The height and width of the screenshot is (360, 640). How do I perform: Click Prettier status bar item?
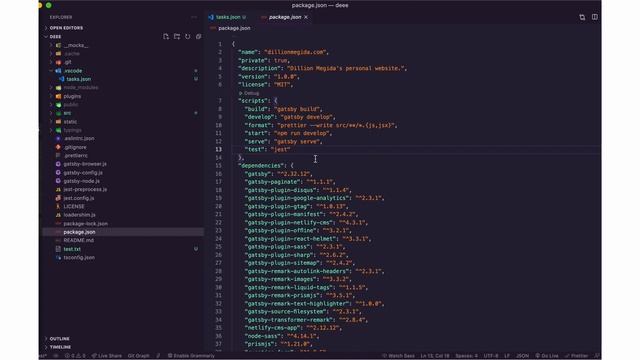pos(576,356)
